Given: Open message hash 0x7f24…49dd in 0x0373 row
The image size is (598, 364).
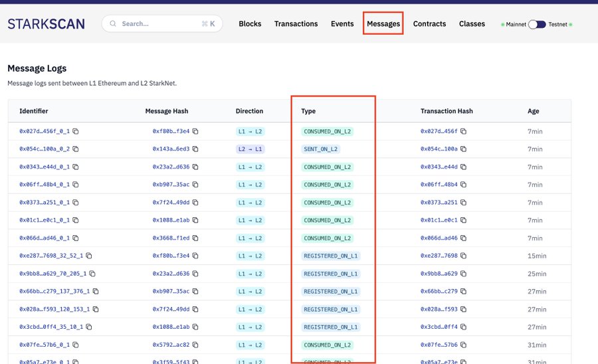Looking at the screenshot, I should [x=171, y=203].
